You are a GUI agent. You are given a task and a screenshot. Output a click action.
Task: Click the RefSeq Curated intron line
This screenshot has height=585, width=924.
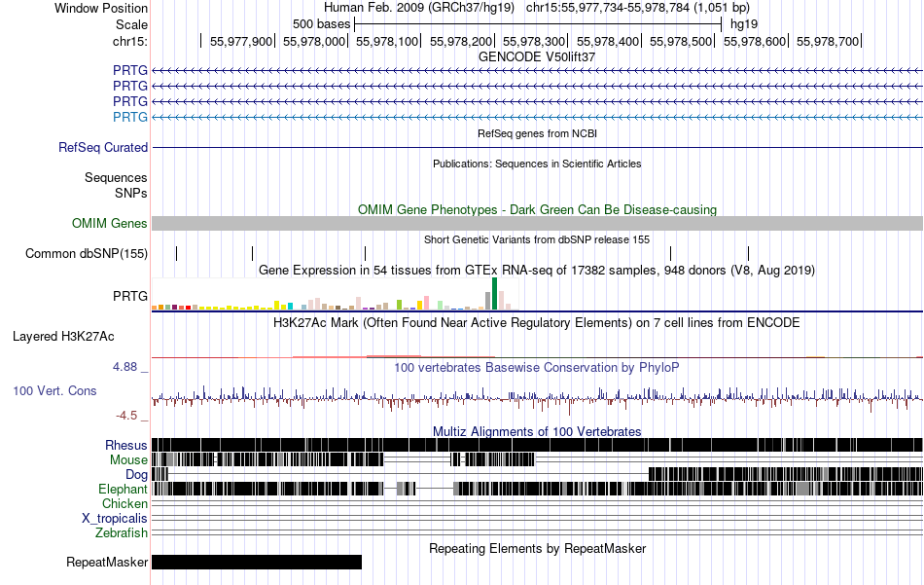click(x=537, y=147)
